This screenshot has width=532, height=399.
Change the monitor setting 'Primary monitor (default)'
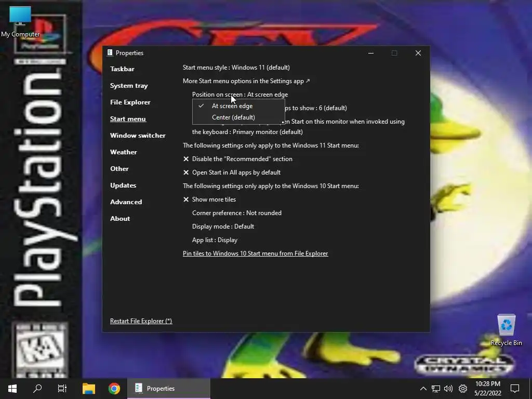[x=268, y=132]
